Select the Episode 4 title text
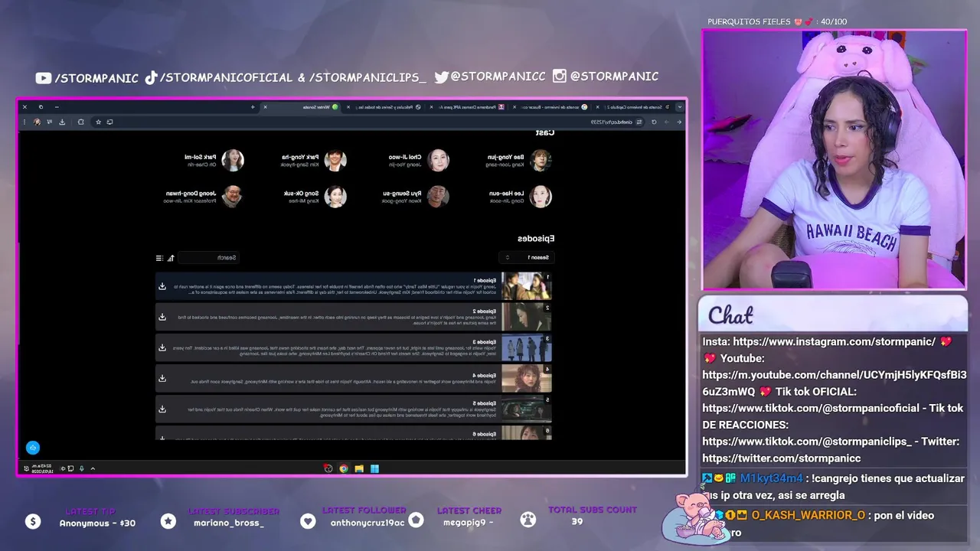The image size is (980, 551). coord(485,376)
